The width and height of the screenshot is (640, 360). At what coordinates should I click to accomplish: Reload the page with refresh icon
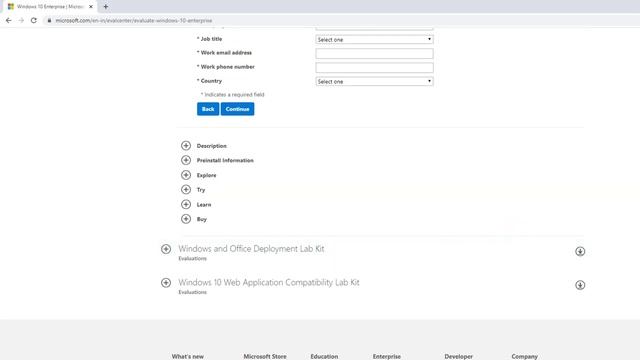[x=34, y=20]
